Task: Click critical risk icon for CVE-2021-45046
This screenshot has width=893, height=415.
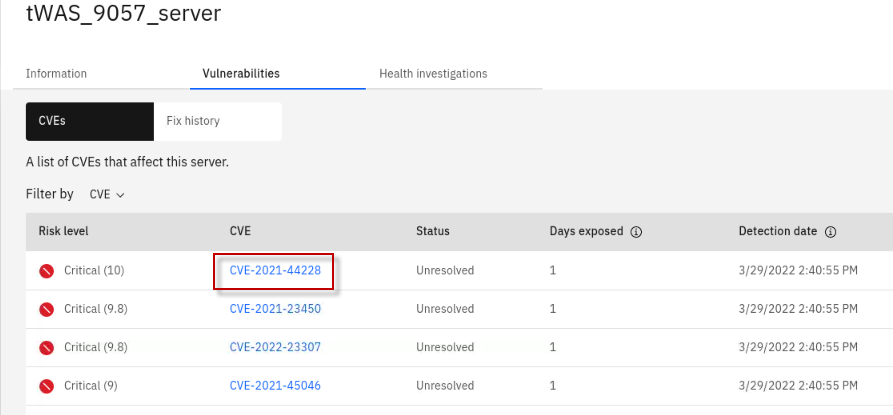Action: tap(46, 386)
